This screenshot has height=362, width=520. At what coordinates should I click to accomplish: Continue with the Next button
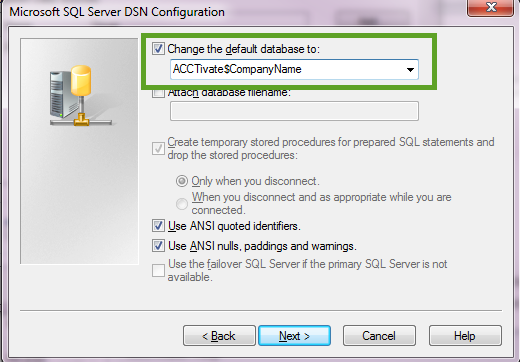coord(294,336)
